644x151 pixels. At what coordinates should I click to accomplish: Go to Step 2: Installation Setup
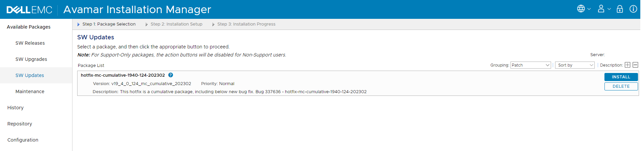[176, 24]
